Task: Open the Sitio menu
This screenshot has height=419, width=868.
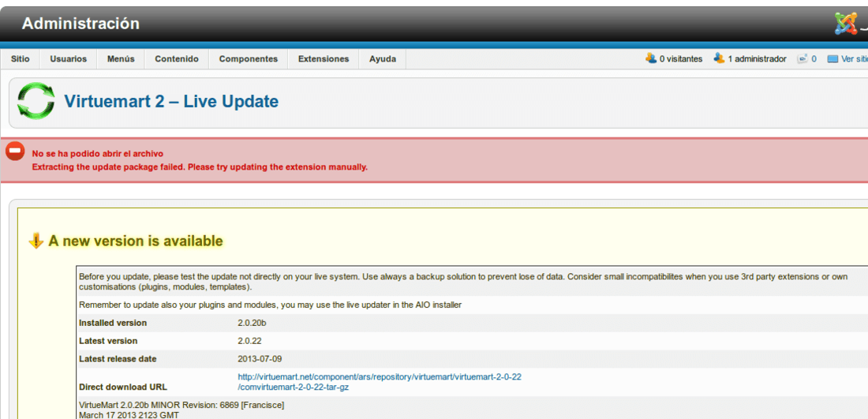Action: coord(20,58)
